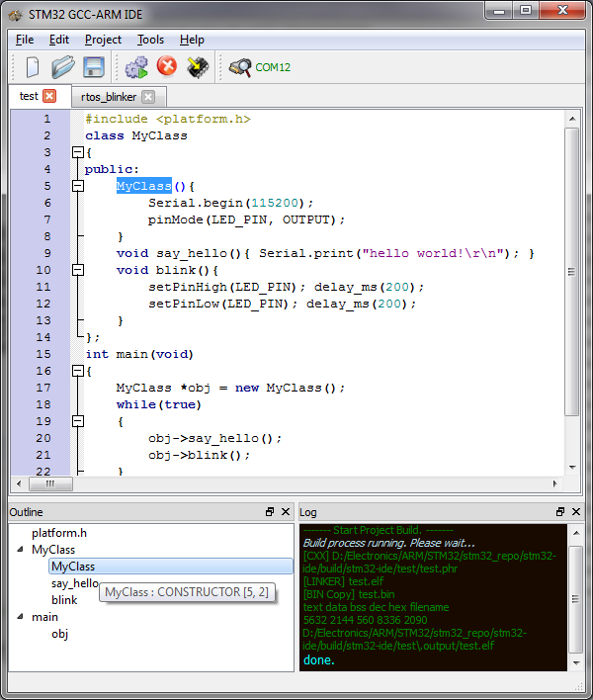Viewport: 593px width, 700px height.
Task: Flash the chip with the upload chip icon
Action: (198, 67)
